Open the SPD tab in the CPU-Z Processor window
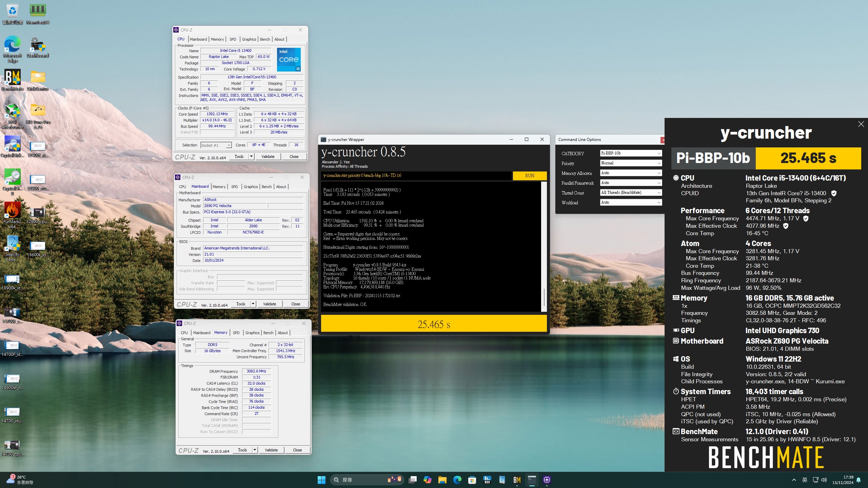Screen dimensions: 868x488 tap(233, 39)
